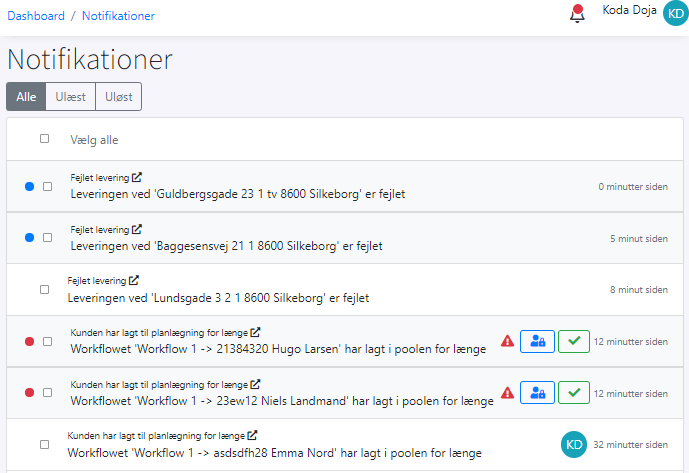This screenshot has height=473, width=689.
Task: Click 'Leveringen ved Baggesensvej 21' message text
Action: click(x=226, y=246)
